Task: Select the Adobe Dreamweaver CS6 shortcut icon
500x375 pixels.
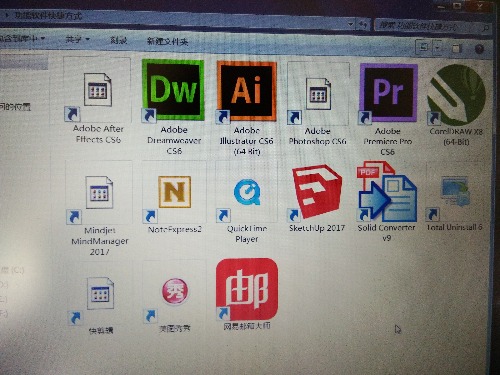Action: point(173,90)
